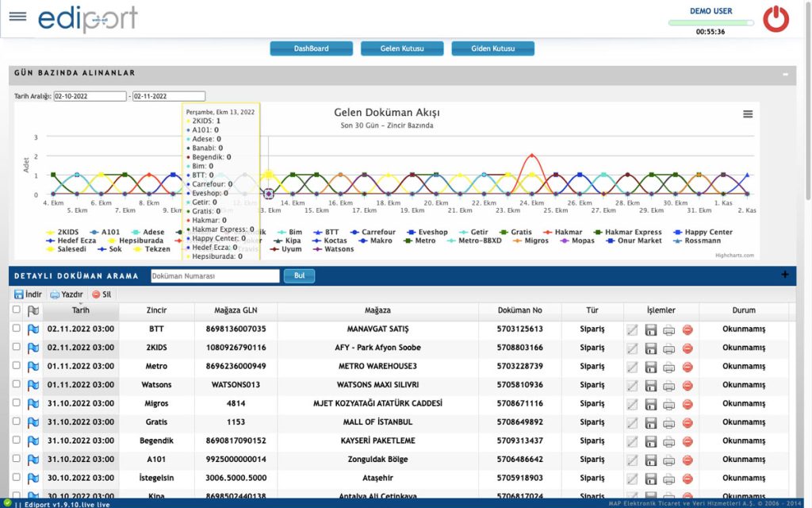Go to the Gelen Kutusu tab
Screen dimensions: 812x508
(x=402, y=48)
